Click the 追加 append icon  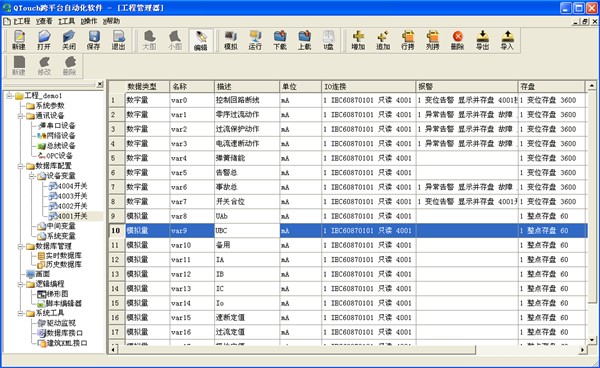tap(383, 40)
